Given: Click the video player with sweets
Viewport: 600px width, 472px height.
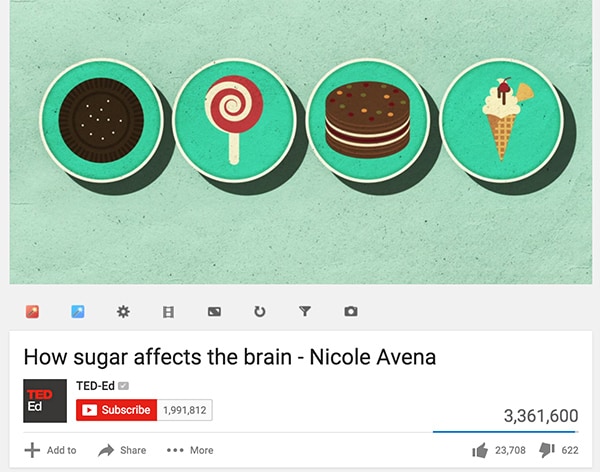Looking at the screenshot, I should (301, 142).
